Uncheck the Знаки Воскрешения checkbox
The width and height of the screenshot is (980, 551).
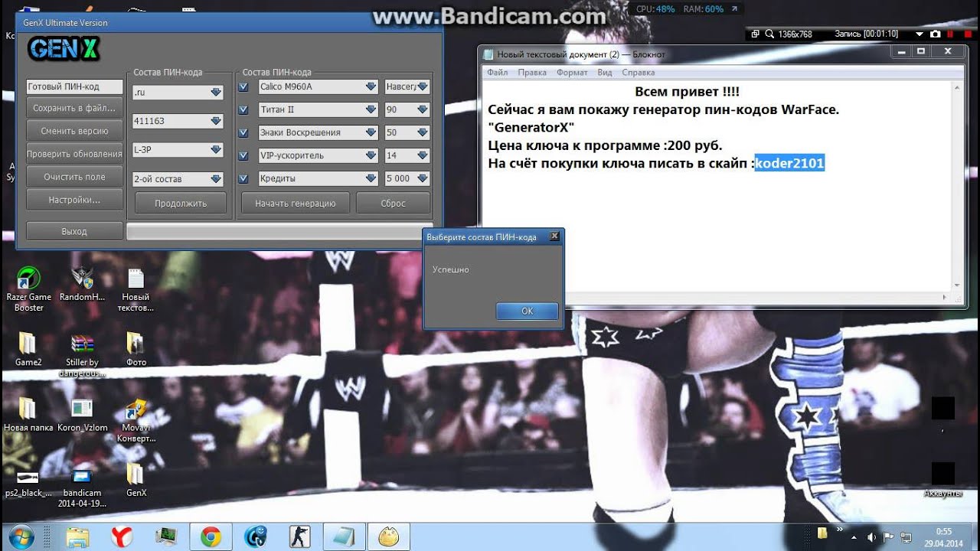click(243, 133)
